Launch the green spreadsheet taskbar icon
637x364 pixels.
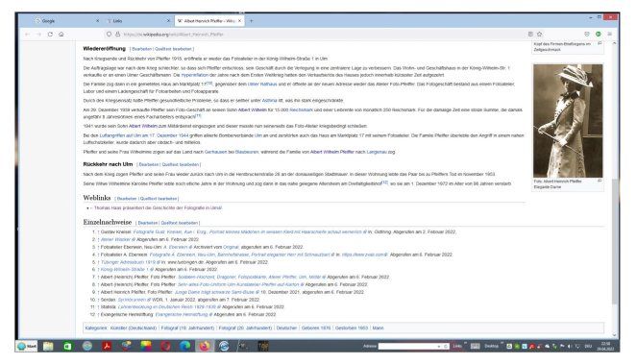point(67,346)
